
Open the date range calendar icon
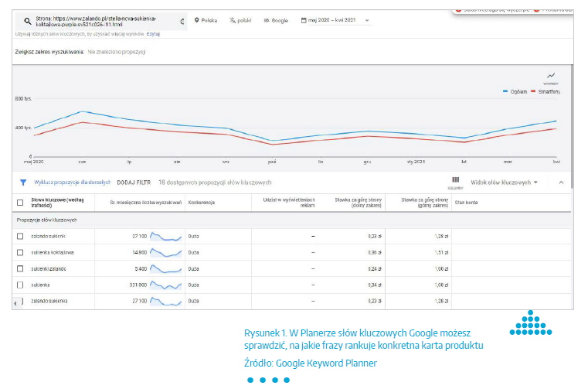304,20
